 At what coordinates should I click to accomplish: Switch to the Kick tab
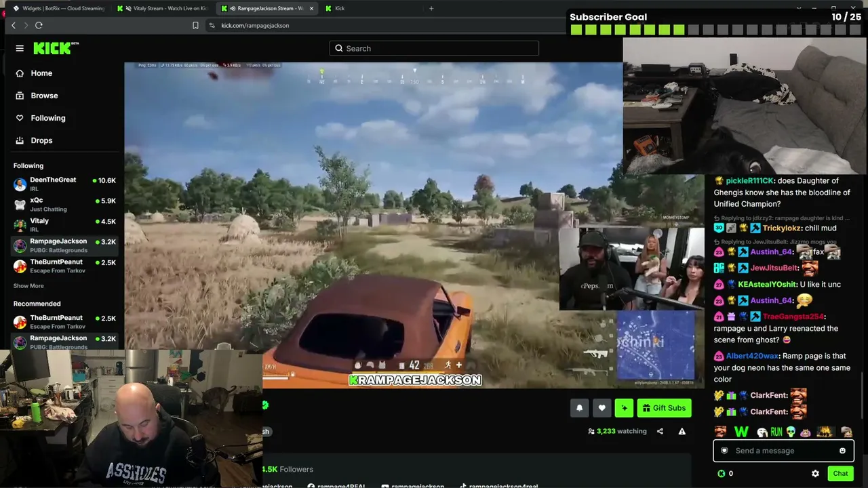click(x=370, y=8)
